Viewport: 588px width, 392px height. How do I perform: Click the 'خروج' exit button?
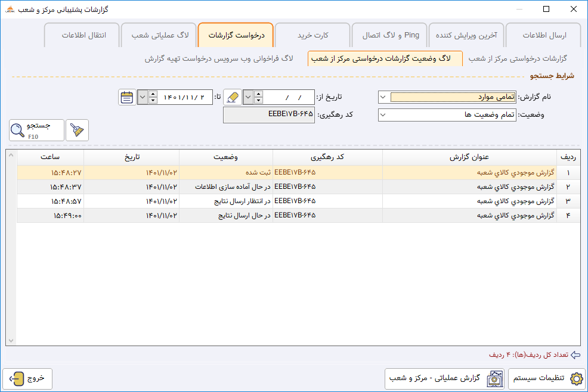pos(27,378)
